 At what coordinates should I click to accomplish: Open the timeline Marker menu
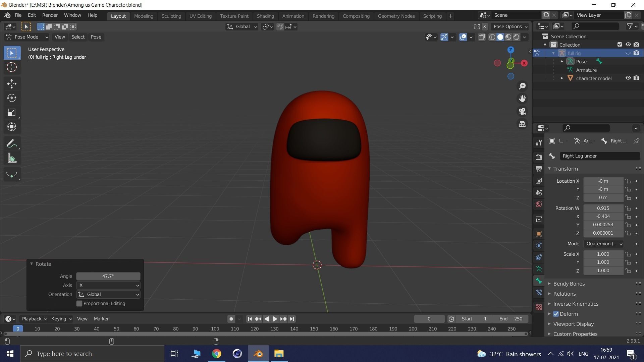(x=101, y=319)
